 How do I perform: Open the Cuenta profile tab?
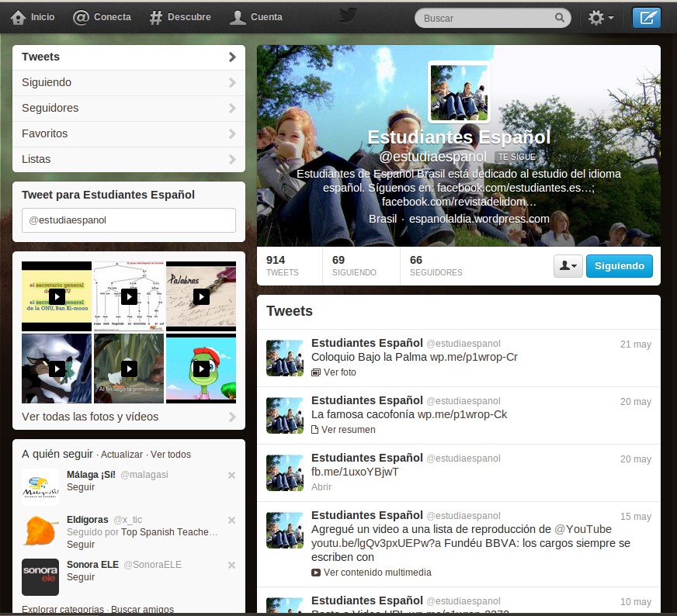(257, 17)
